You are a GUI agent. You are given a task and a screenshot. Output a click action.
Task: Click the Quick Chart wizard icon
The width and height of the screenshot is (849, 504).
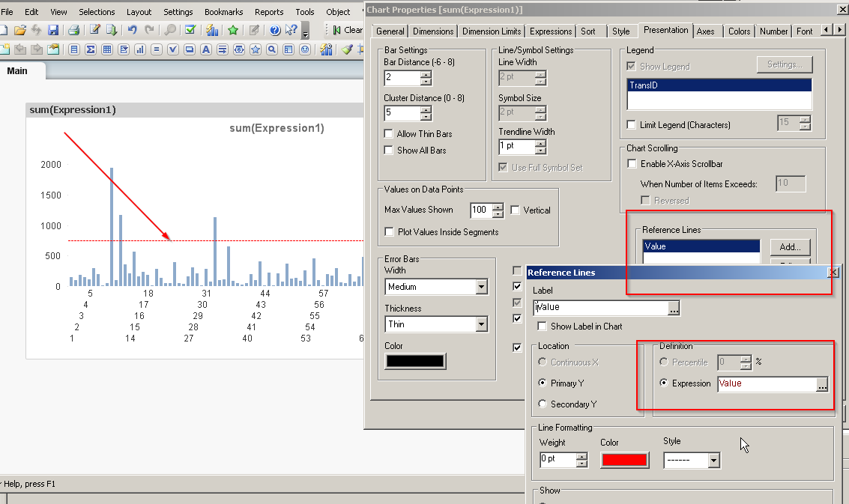tap(212, 30)
